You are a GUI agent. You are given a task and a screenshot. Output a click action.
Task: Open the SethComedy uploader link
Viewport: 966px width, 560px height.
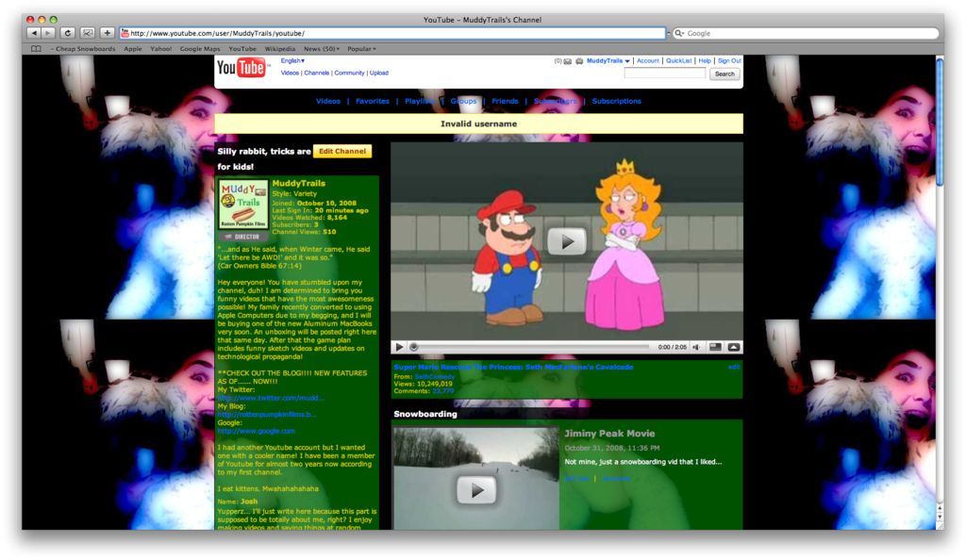pos(434,376)
